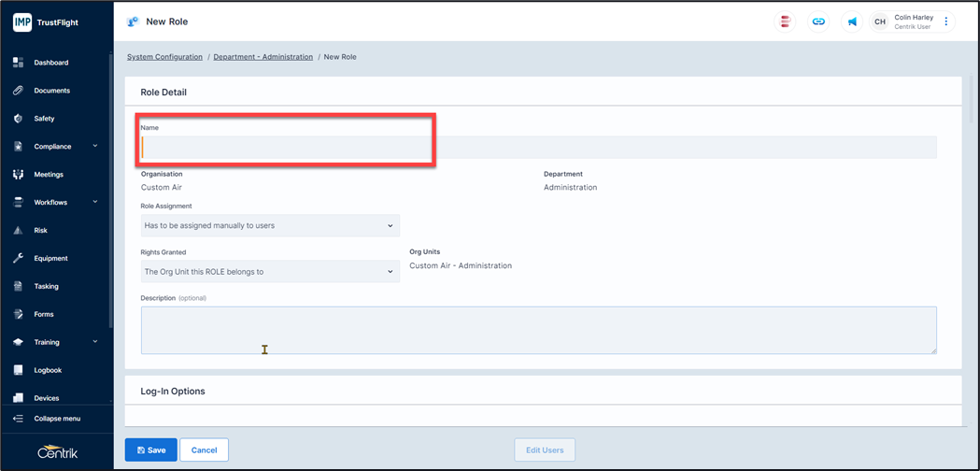Image resolution: width=980 pixels, height=471 pixels.
Task: Open Documents via paperclip icon
Action: tap(18, 91)
